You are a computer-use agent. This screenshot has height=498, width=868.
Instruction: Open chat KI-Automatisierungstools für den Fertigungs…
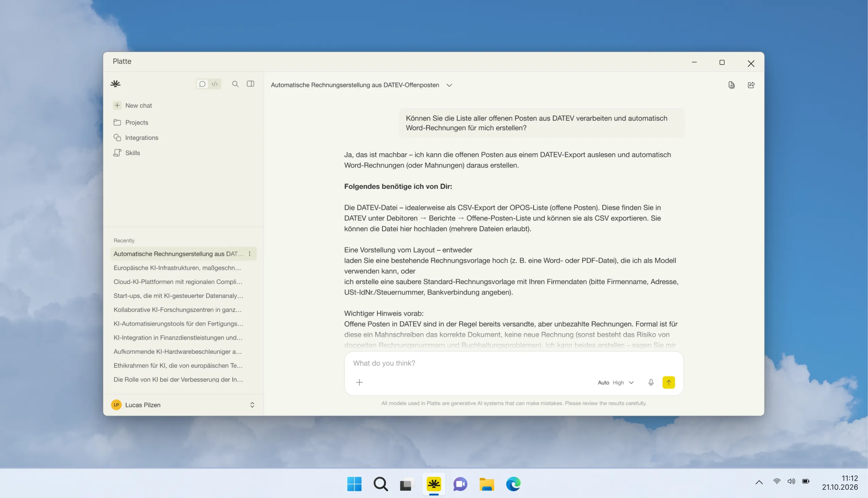[x=178, y=324]
